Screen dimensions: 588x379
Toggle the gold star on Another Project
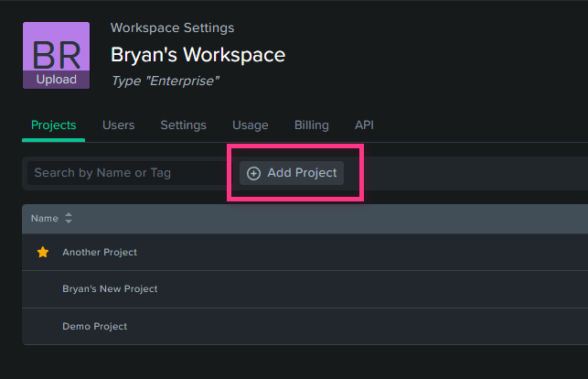43,252
